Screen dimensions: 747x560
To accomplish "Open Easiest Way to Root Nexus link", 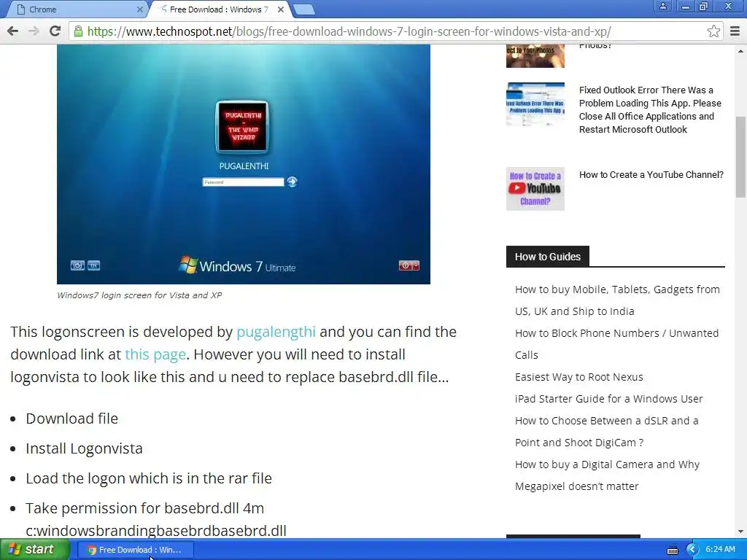I will coord(578,377).
